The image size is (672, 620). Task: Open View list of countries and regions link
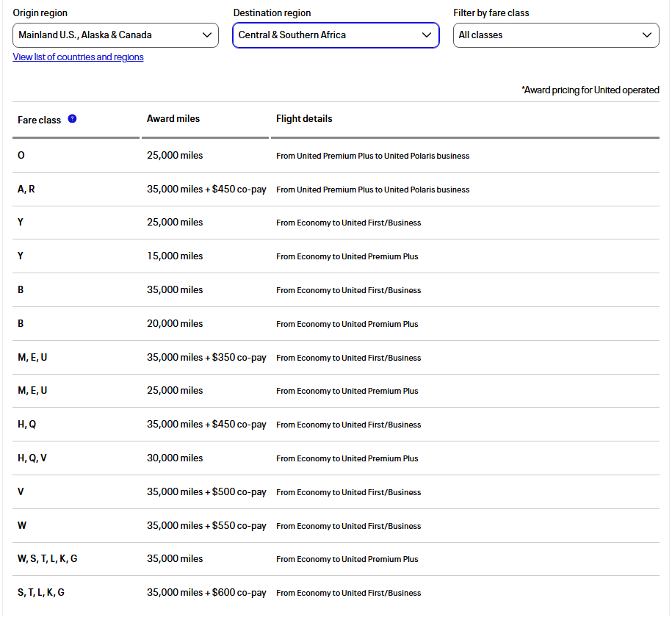point(78,57)
